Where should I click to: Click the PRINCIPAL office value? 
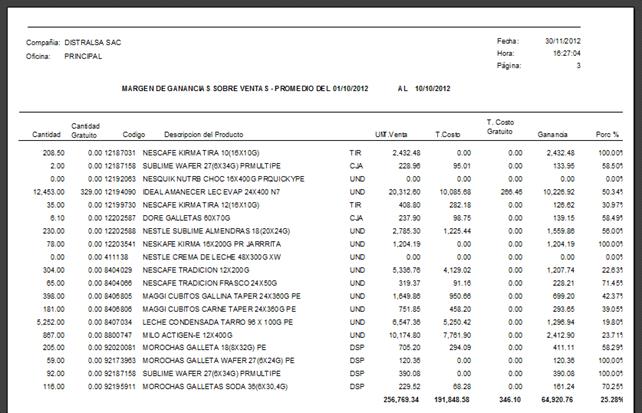[83, 56]
